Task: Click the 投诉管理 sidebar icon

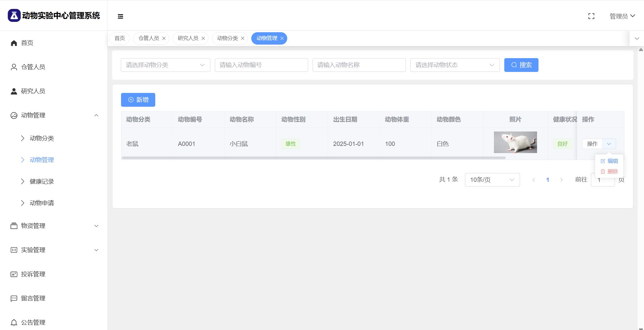Action: pyautogui.click(x=14, y=274)
